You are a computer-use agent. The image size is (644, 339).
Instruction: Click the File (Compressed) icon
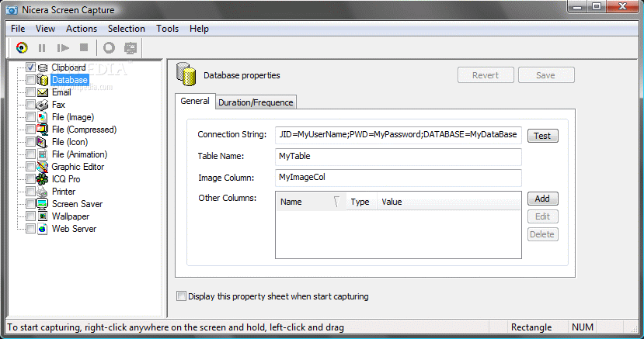(x=43, y=130)
